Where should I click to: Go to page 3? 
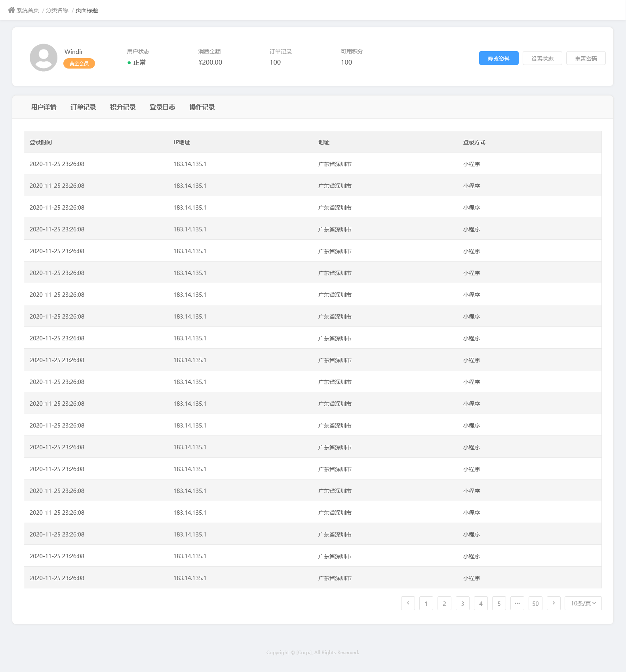click(x=462, y=603)
